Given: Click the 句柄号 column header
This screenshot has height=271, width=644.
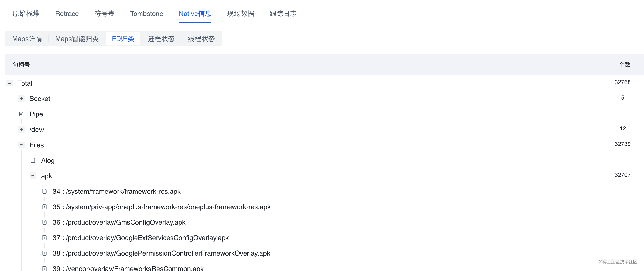Looking at the screenshot, I should pyautogui.click(x=21, y=65).
